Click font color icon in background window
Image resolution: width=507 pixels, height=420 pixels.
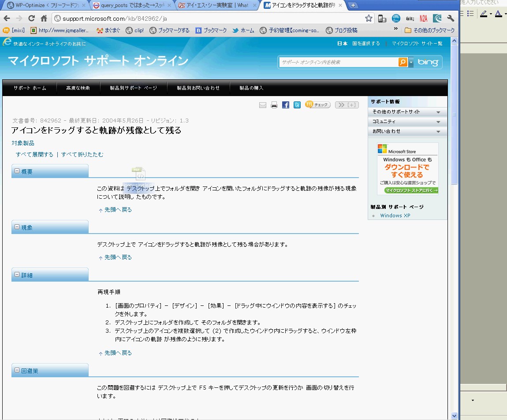click(x=498, y=14)
